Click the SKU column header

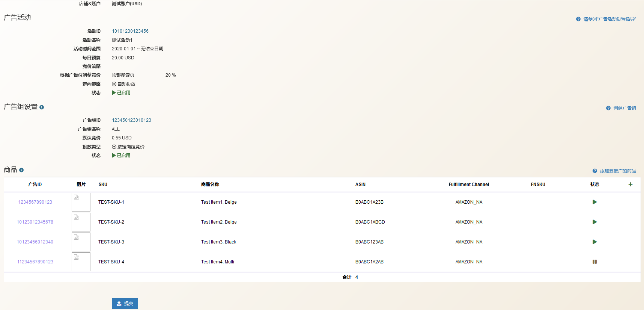pos(103,184)
